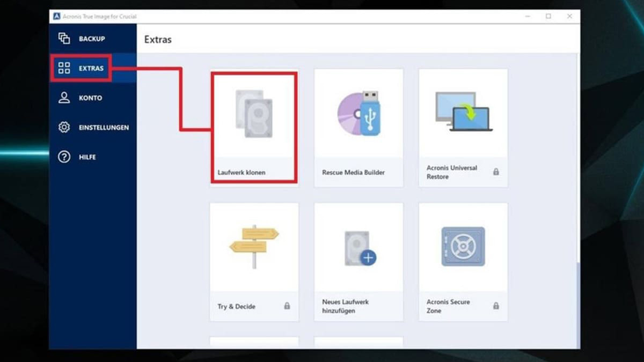Image resolution: width=644 pixels, height=362 pixels.
Task: Click the Rescue Media Builder label
Action: pos(353,173)
